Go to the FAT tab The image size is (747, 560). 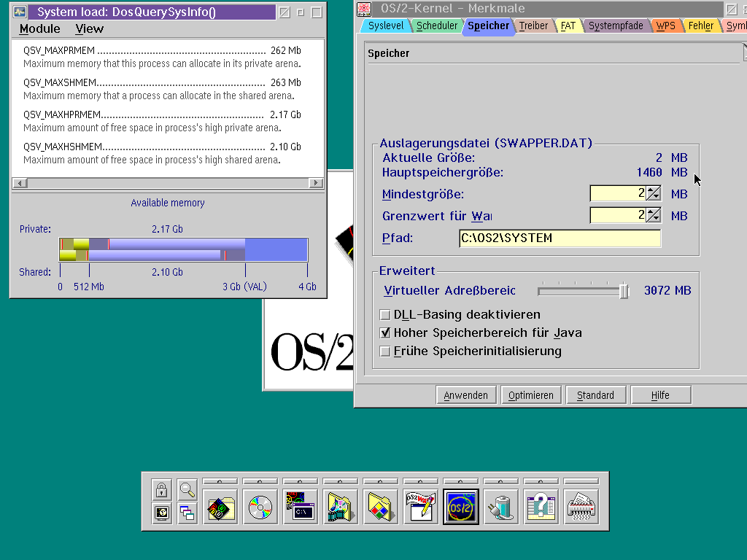[568, 26]
